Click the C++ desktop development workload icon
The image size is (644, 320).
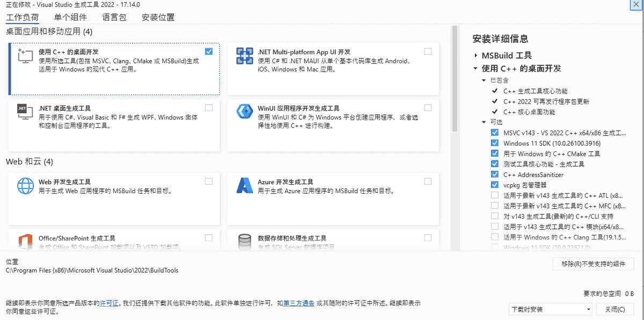point(25,56)
